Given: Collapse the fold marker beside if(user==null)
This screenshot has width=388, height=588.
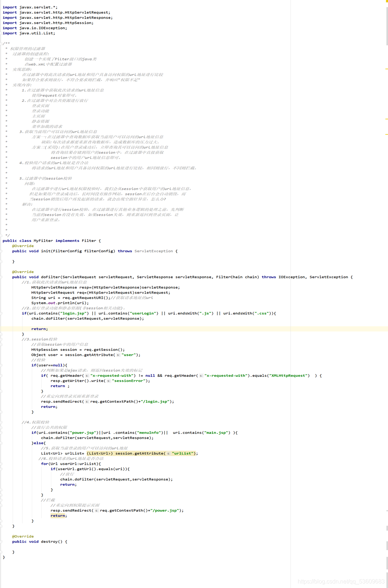Looking at the screenshot, I should point(1,365).
